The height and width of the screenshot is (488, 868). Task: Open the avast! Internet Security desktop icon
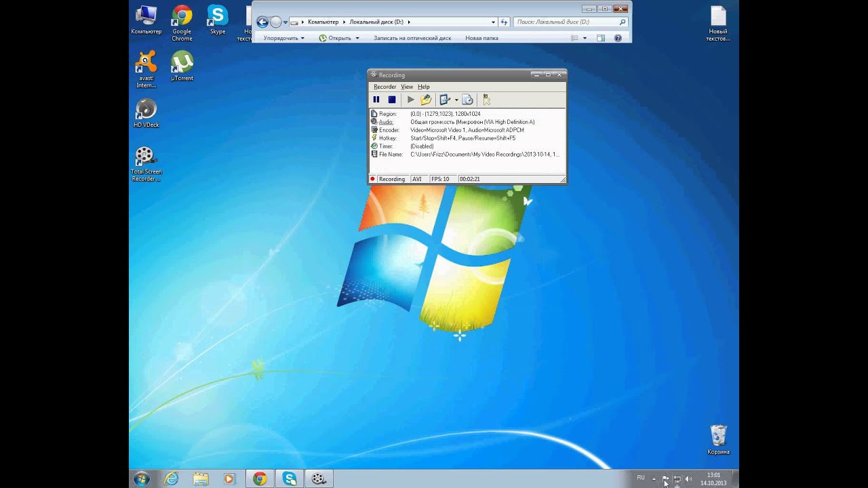click(x=146, y=70)
